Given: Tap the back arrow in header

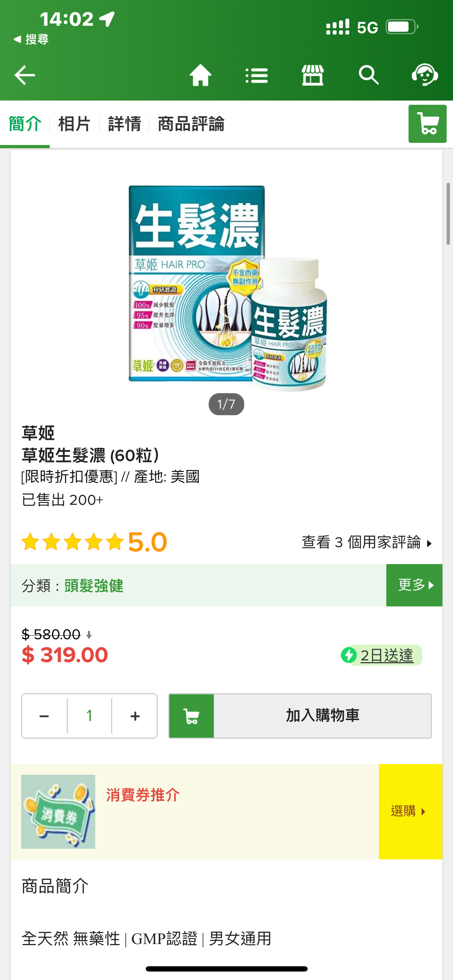Looking at the screenshot, I should 25,75.
